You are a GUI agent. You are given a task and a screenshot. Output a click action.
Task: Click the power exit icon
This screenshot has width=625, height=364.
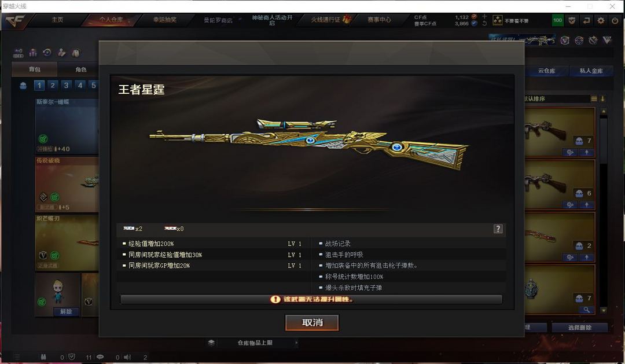pos(615,20)
